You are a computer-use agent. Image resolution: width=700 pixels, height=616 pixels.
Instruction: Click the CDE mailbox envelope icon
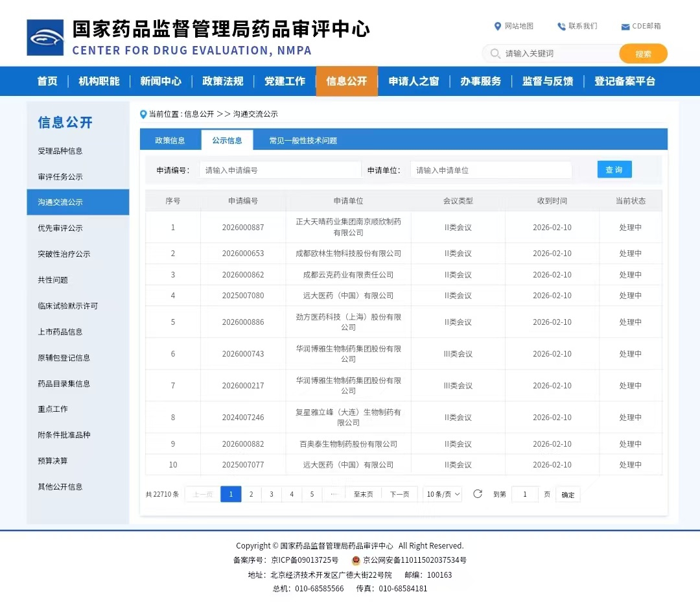click(625, 27)
